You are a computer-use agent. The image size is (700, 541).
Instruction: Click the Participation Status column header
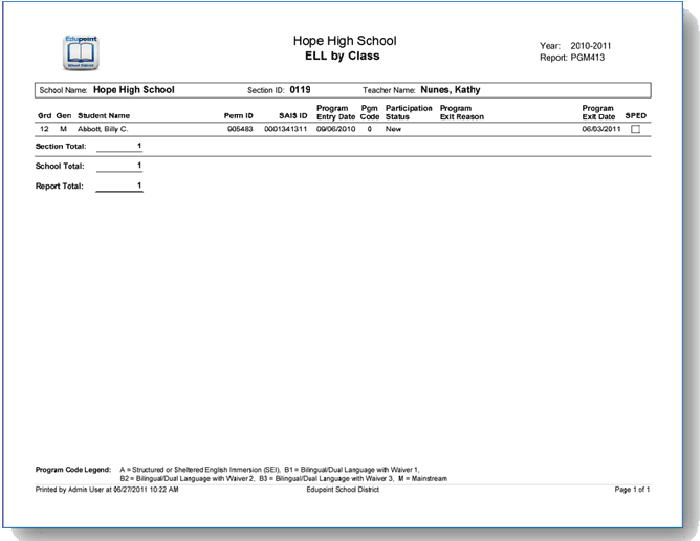click(x=409, y=111)
